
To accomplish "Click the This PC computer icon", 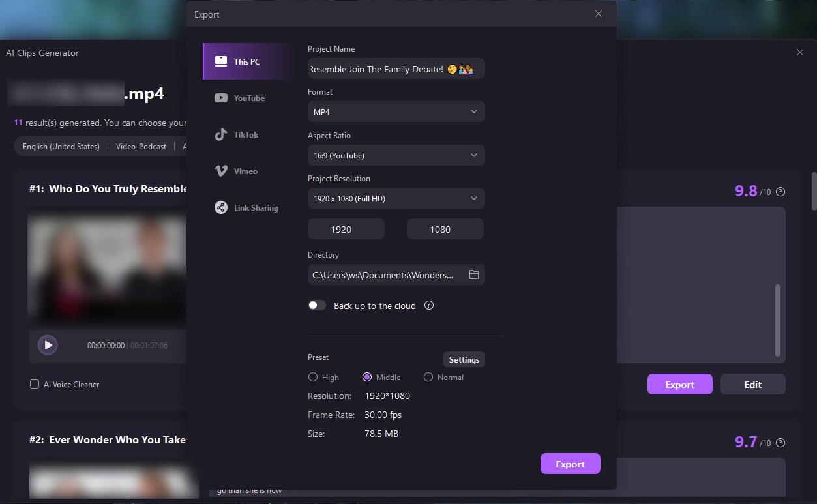I will 221,61.
